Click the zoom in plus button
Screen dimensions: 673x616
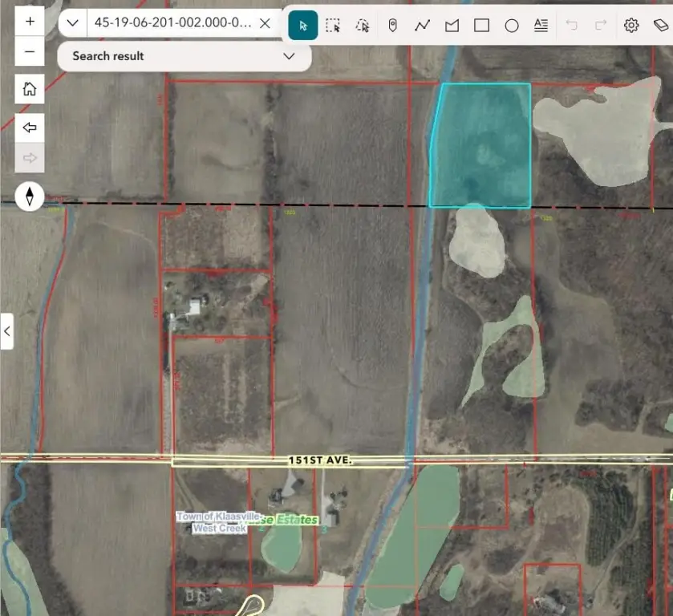30,22
